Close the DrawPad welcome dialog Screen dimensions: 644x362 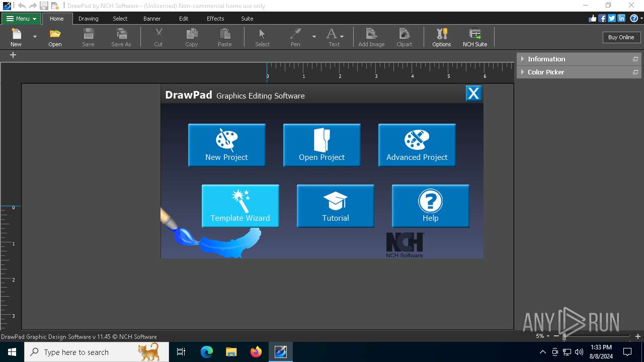(473, 94)
